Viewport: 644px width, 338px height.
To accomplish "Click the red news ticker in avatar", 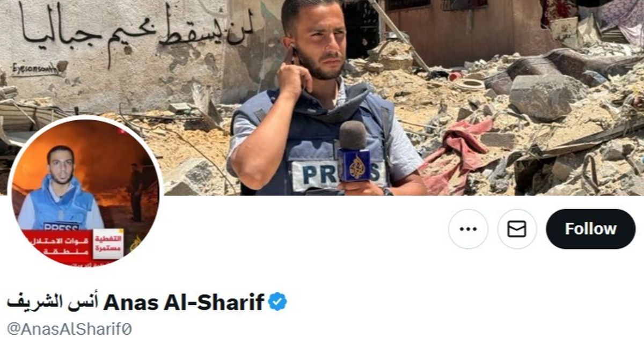I will click(x=57, y=245).
